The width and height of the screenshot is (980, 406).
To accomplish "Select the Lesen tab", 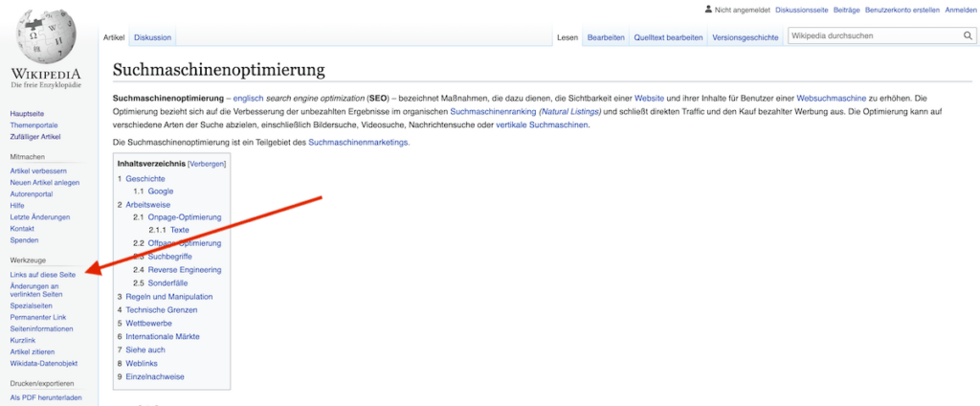I will click(x=568, y=37).
